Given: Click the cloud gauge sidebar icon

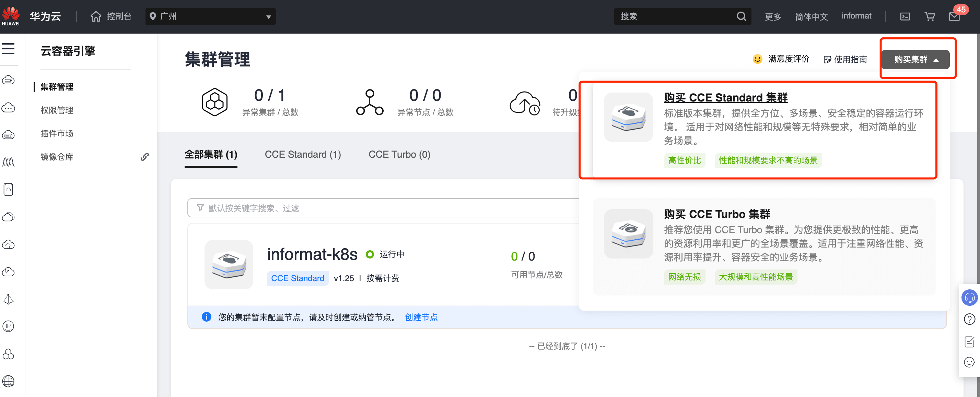Looking at the screenshot, I should pyautogui.click(x=8, y=272).
